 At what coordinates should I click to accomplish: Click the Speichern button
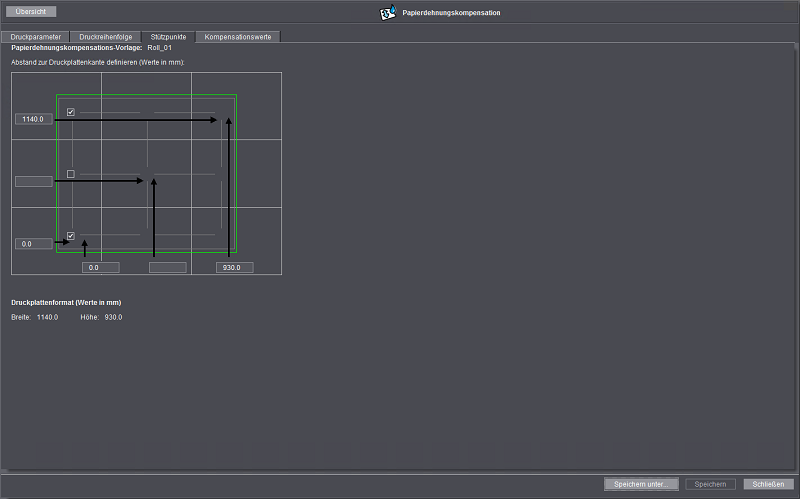[x=710, y=484]
